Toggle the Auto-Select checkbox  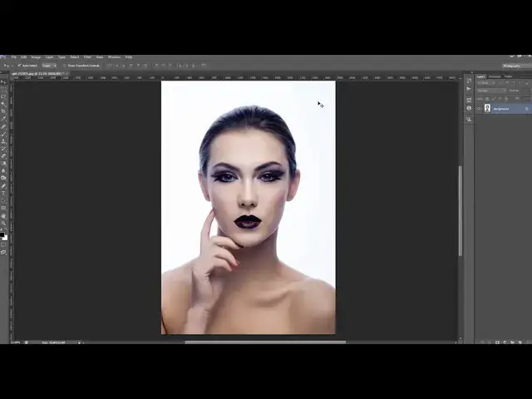(19, 65)
